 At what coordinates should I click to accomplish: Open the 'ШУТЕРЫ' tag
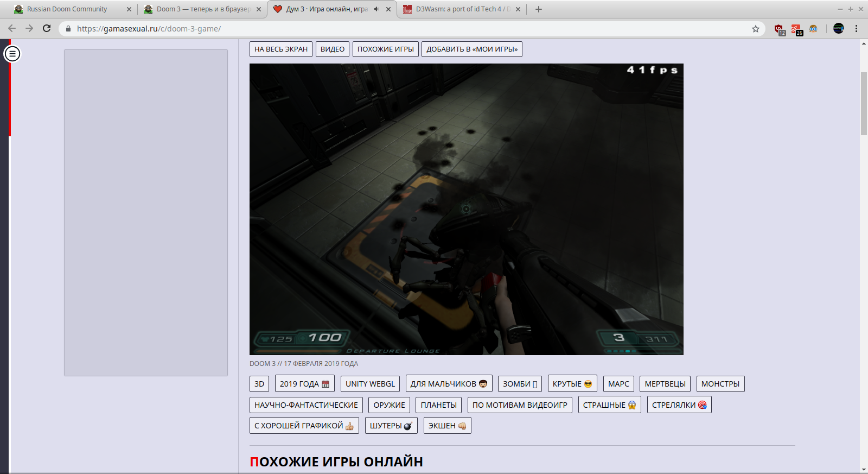(391, 426)
